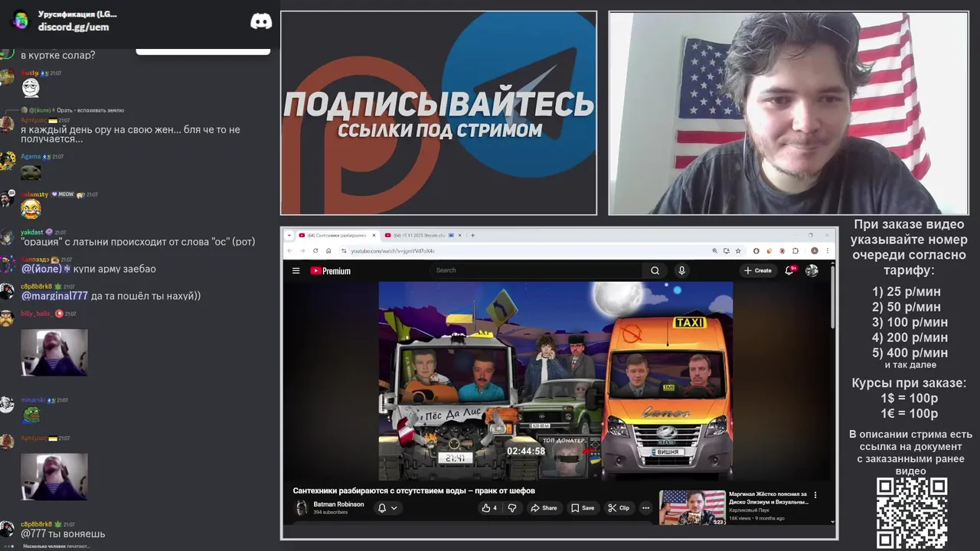The height and width of the screenshot is (551, 980).
Task: Open options for suggested Маргинал video
Action: pos(815,495)
